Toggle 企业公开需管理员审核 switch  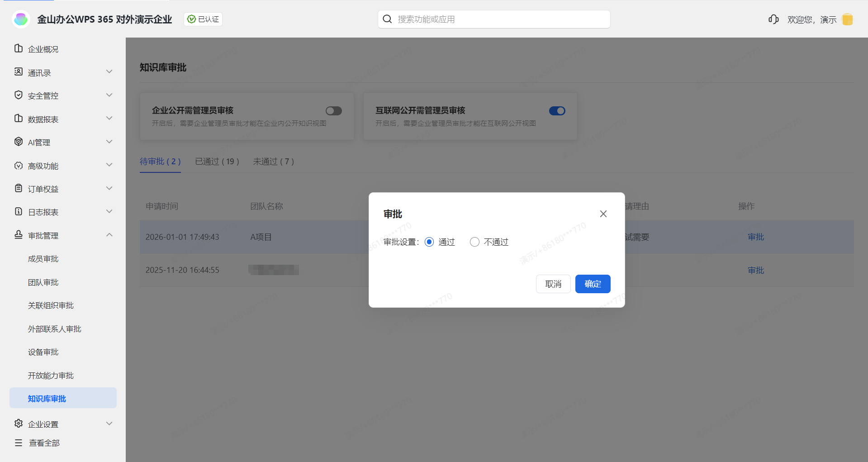(334, 111)
